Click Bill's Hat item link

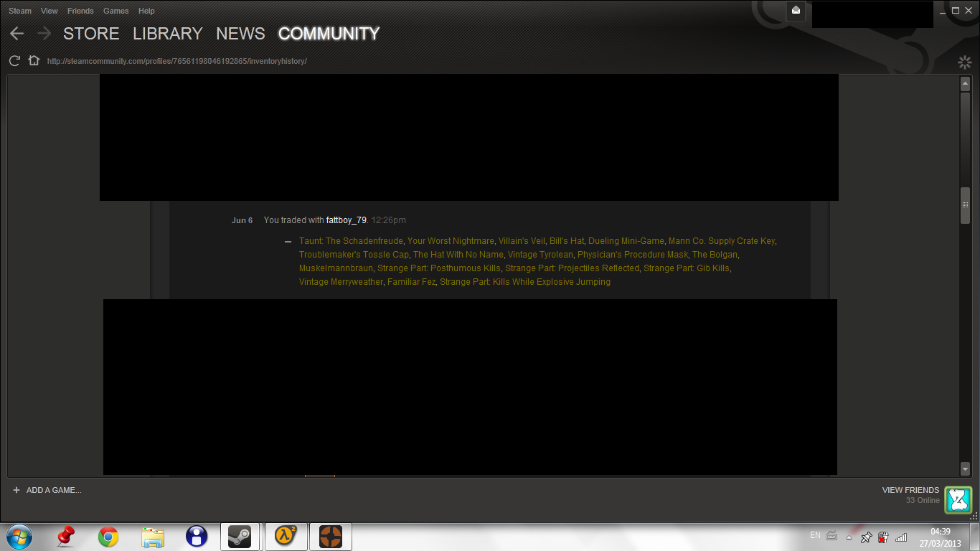[567, 241]
